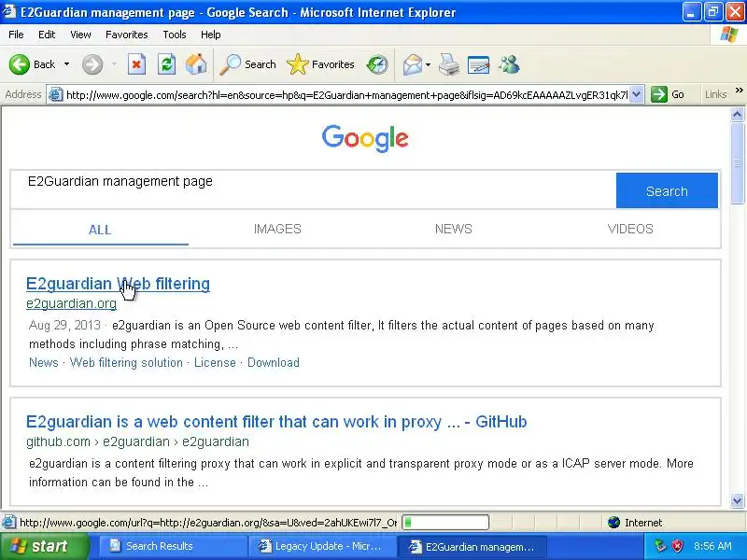Open the News sitelink
The width and height of the screenshot is (747, 560).
click(43, 362)
